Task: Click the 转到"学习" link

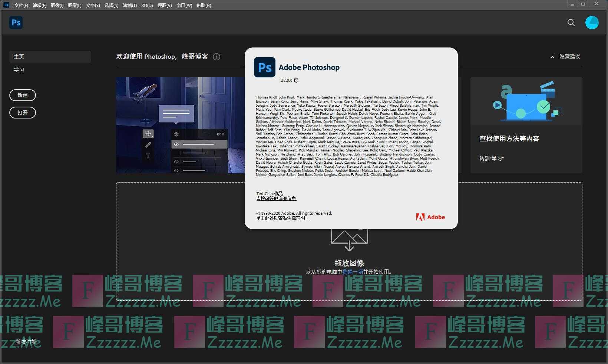Action: 492,158
